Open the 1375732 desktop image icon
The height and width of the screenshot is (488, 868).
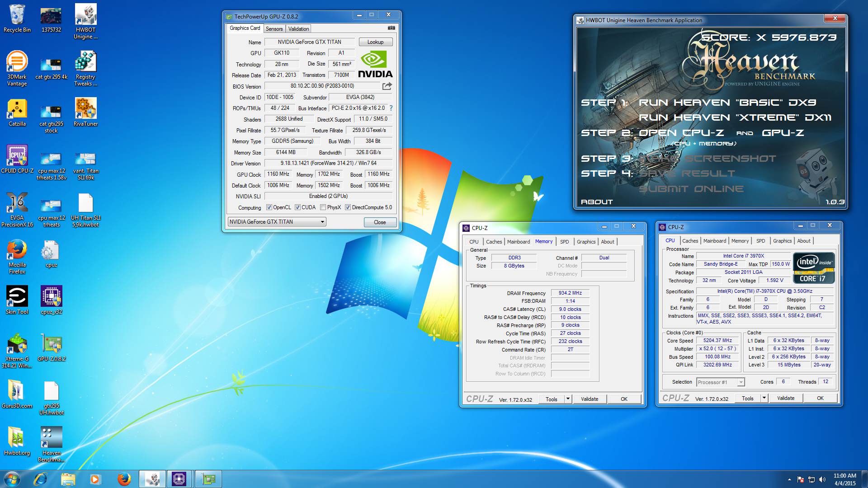click(51, 19)
